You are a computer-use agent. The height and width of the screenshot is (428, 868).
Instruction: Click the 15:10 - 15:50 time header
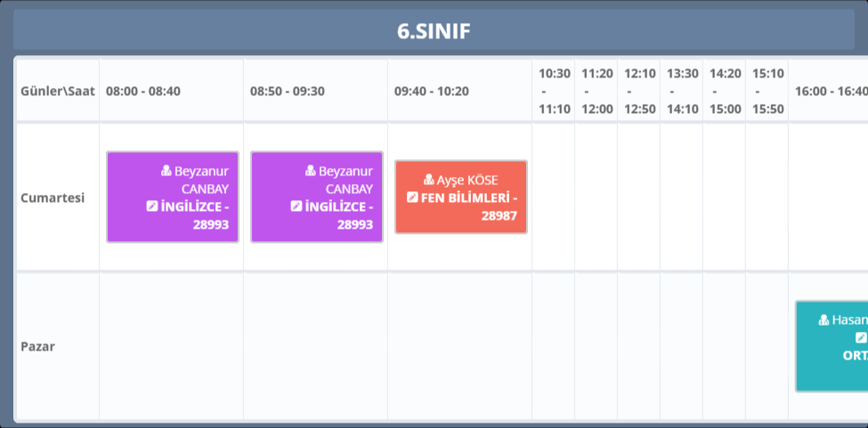click(x=767, y=91)
